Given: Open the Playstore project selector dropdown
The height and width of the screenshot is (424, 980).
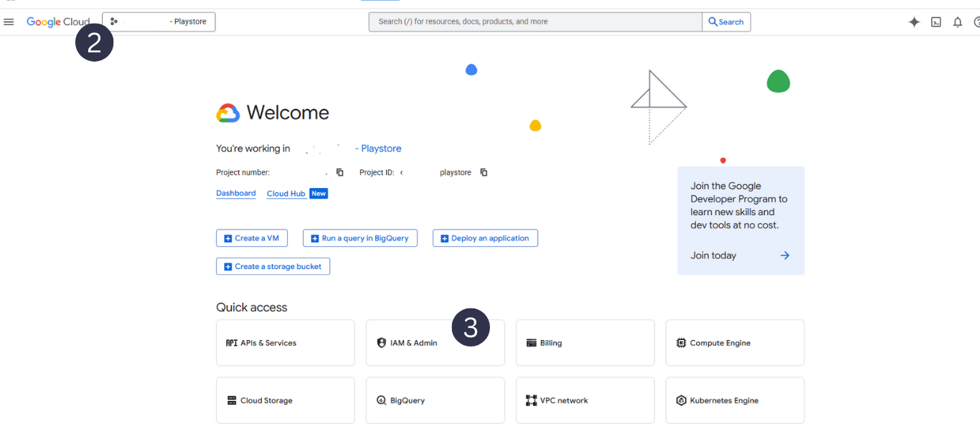Looking at the screenshot, I should 159,22.
